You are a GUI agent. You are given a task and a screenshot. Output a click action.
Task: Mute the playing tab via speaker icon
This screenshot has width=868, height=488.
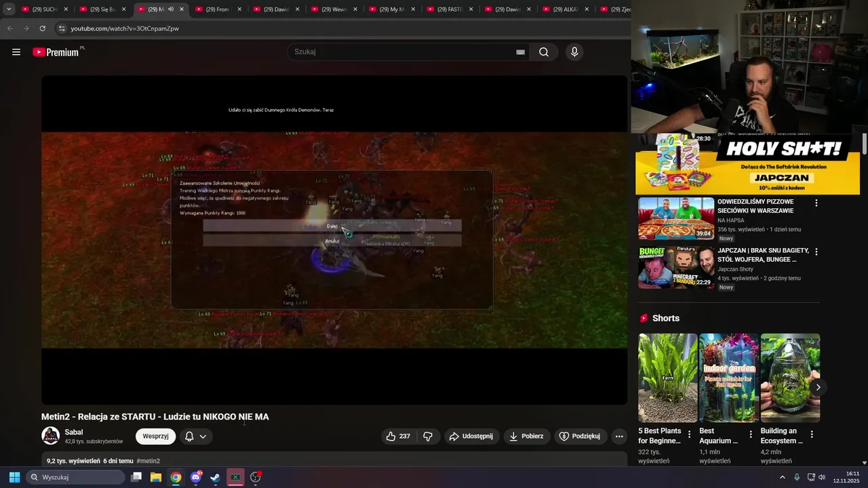pyautogui.click(x=170, y=9)
